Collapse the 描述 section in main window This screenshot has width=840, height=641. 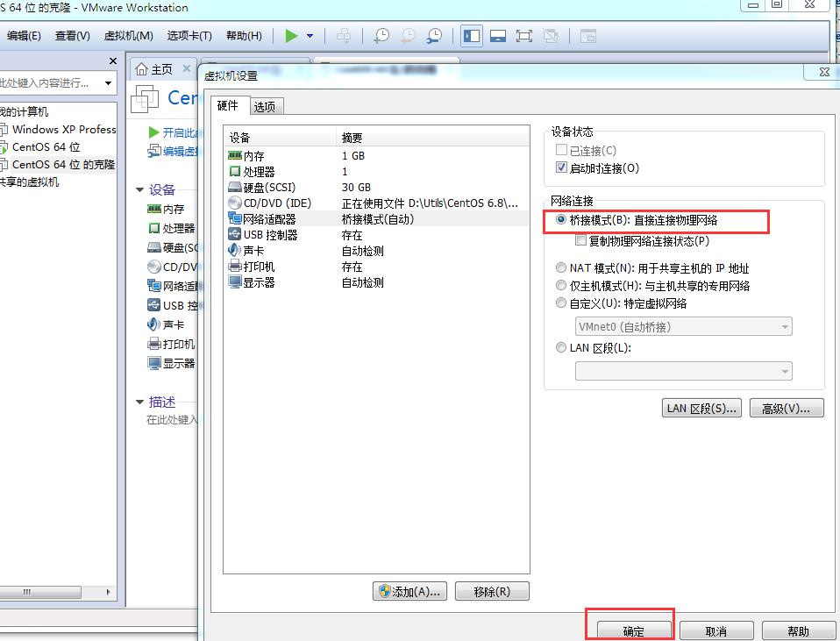139,402
